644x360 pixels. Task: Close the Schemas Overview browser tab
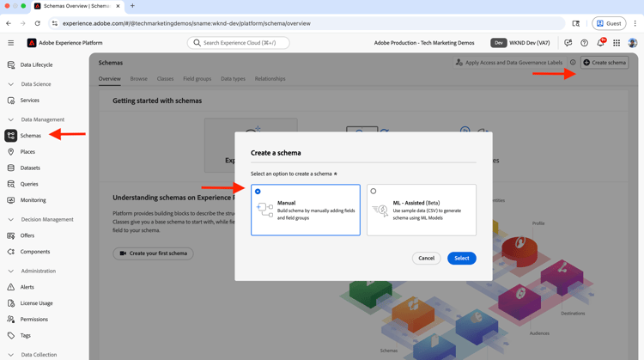click(118, 6)
